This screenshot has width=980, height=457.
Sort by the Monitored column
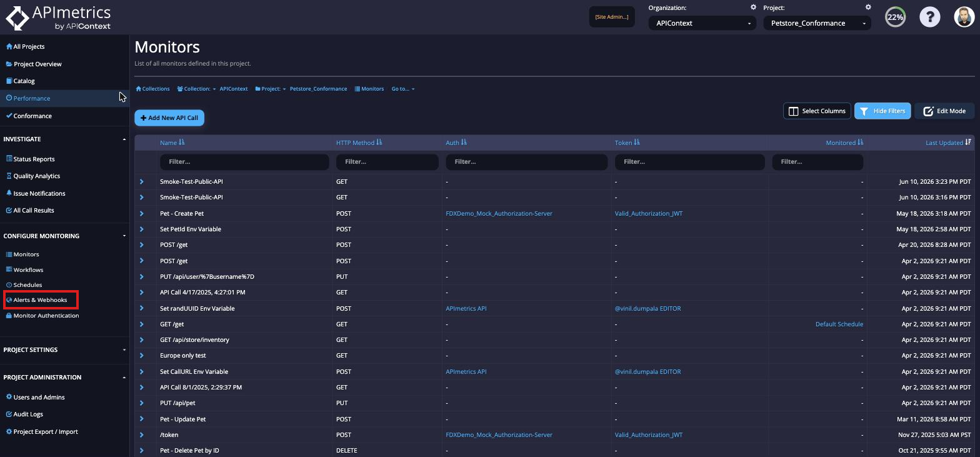(844, 143)
